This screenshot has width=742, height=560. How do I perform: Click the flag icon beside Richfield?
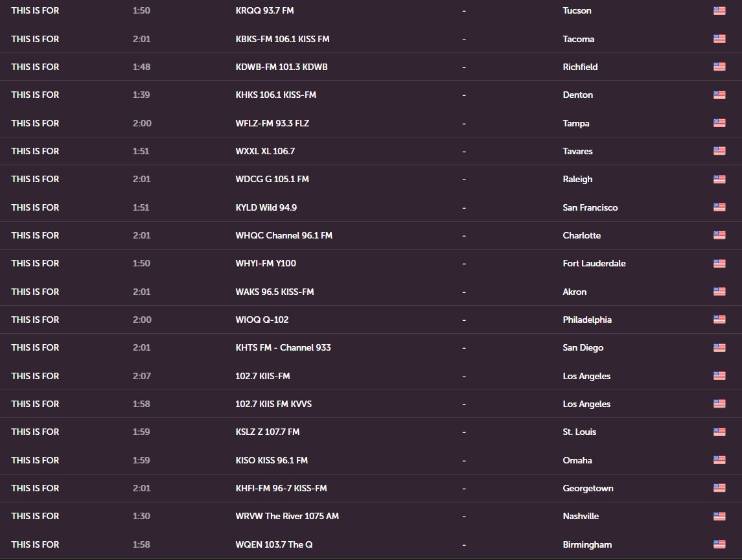719,67
